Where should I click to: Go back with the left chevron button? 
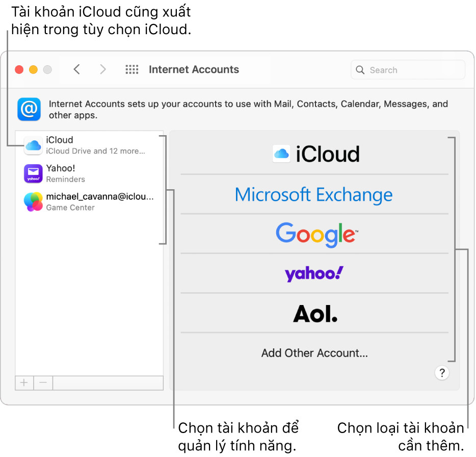[x=77, y=69]
